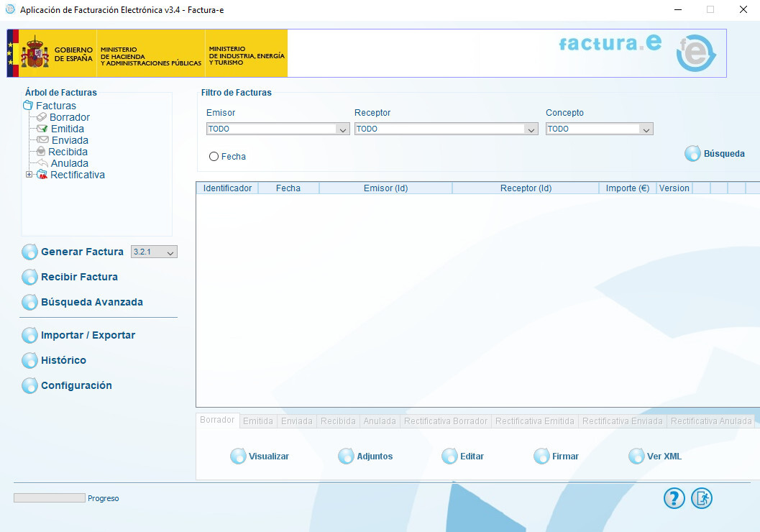The width and height of the screenshot is (760, 532).
Task: Click the Progreso progress bar
Action: (48, 497)
